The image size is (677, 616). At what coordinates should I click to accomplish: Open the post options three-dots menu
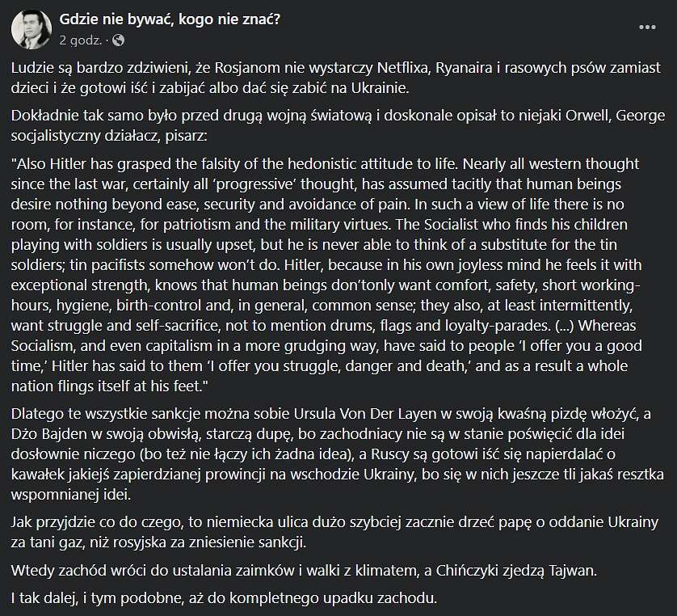pos(647,27)
